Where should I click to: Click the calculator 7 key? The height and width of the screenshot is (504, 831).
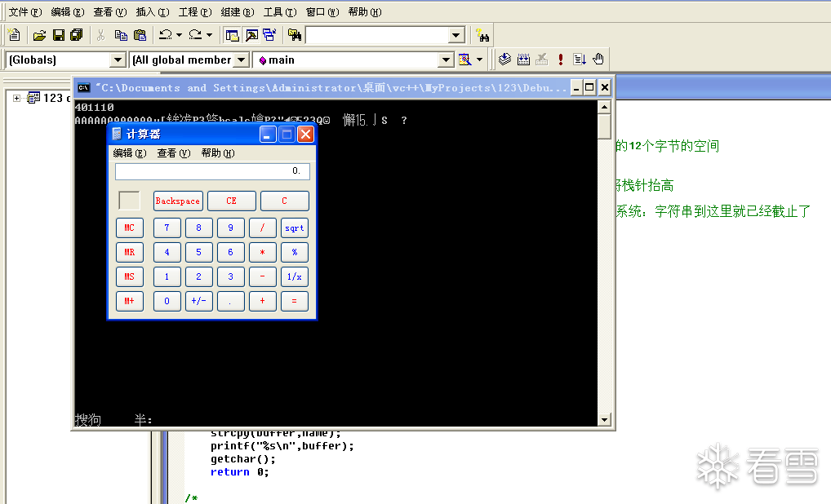[167, 228]
